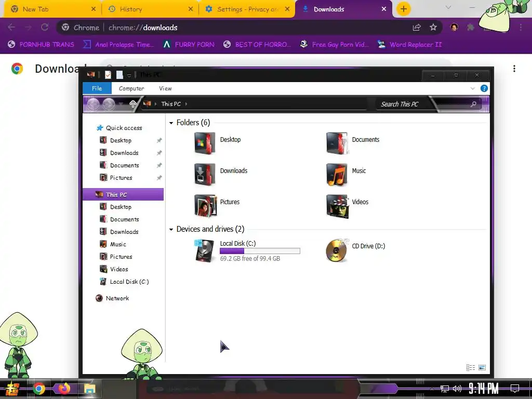Open BEST OF HORRO... bookmark
Viewport: 532px width, 399px height.
(x=257, y=45)
